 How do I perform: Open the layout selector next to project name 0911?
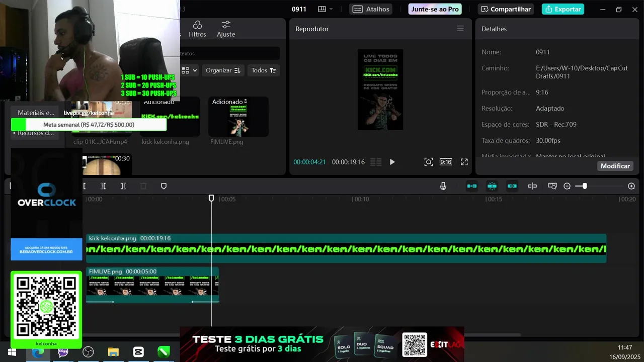[326, 9]
